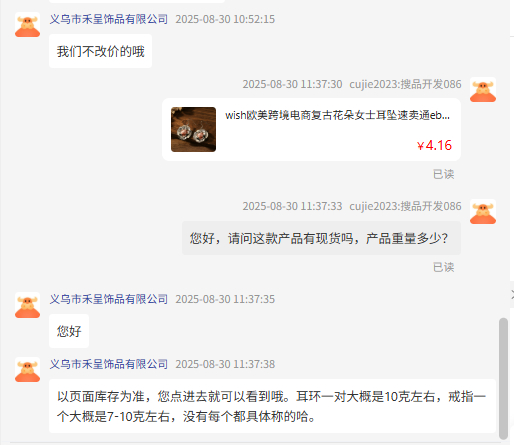Click the chat vertical scrollbar thumb

tap(503, 379)
